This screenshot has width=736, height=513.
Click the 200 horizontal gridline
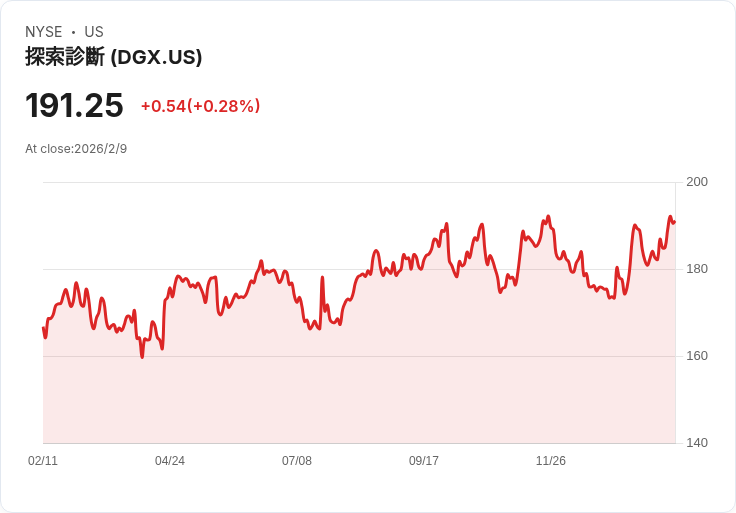pyautogui.click(x=359, y=182)
